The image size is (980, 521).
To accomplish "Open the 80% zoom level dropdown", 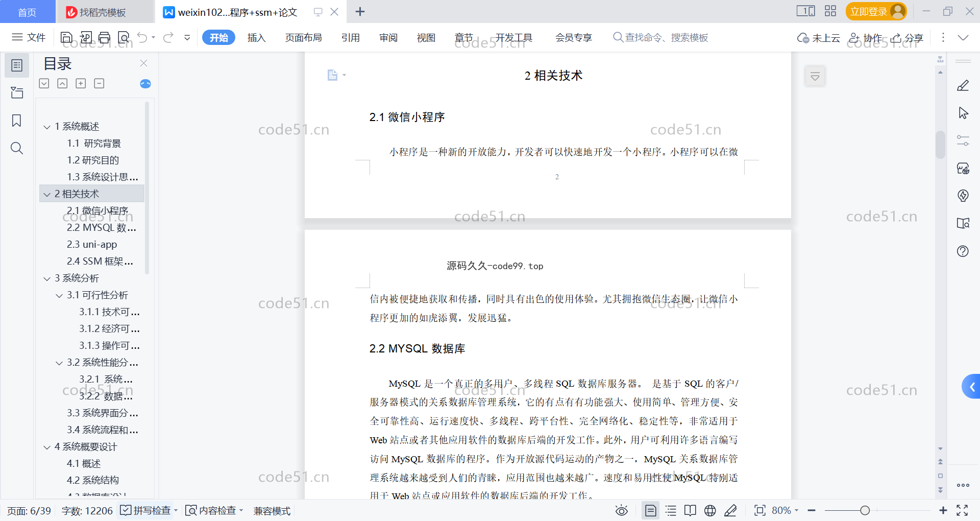I will point(785,510).
